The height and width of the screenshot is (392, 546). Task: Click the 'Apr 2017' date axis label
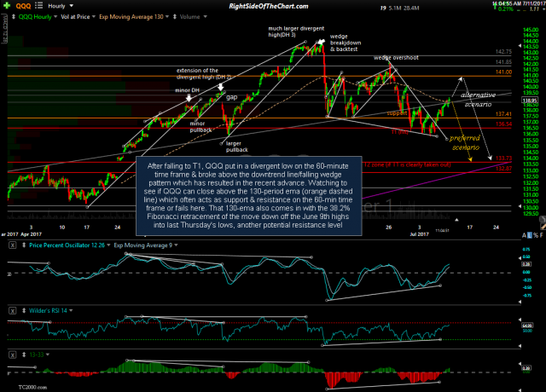click(x=31, y=234)
